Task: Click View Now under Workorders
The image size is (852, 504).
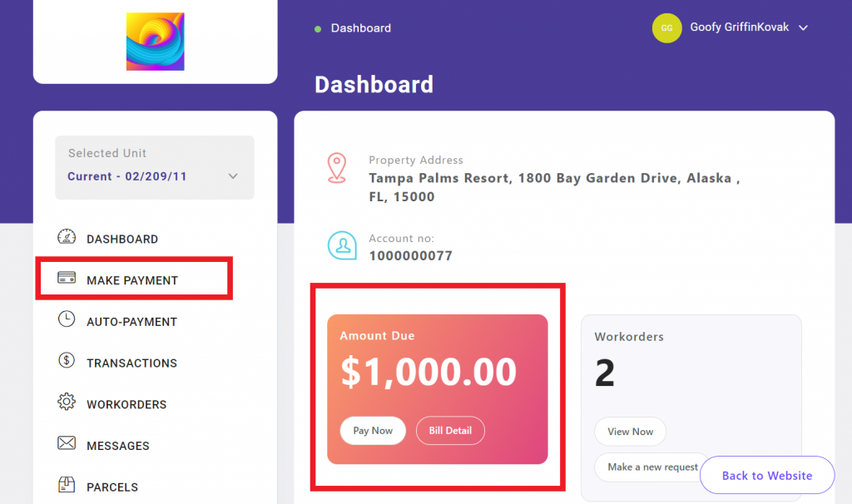Action: point(630,432)
